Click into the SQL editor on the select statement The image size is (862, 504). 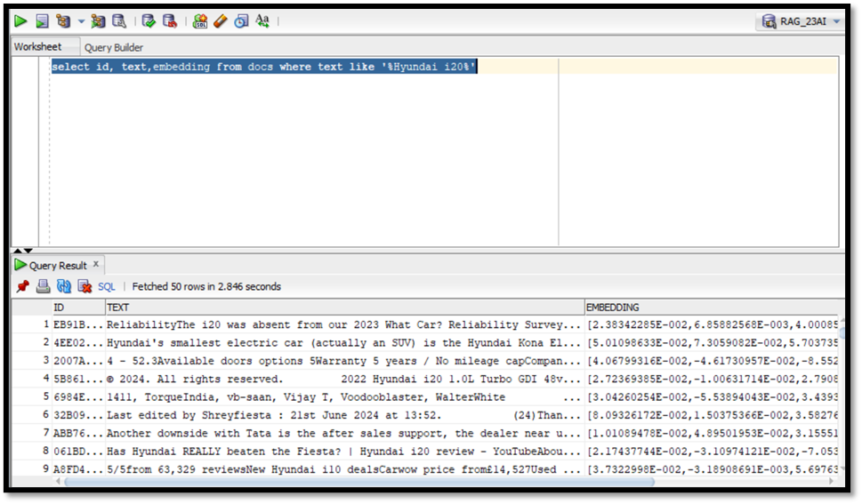tap(264, 67)
